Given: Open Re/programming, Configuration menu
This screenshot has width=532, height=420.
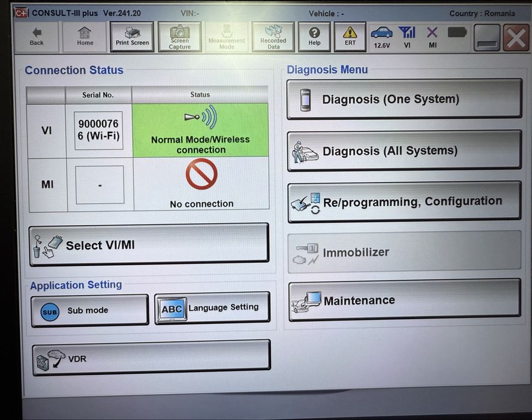Looking at the screenshot, I should click(x=404, y=202).
